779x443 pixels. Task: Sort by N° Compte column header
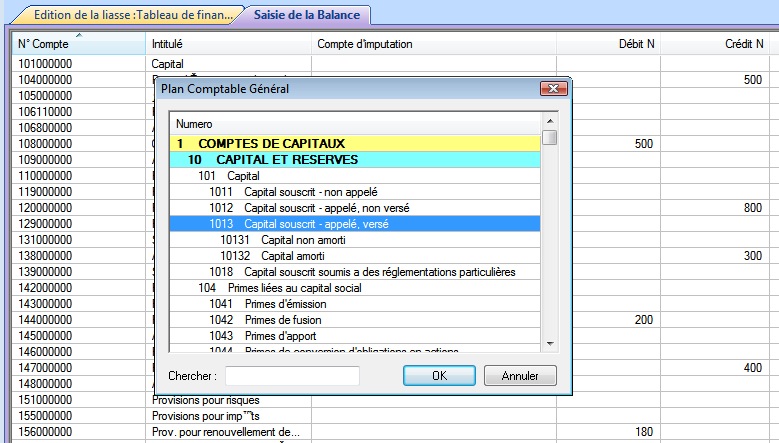tap(78, 44)
